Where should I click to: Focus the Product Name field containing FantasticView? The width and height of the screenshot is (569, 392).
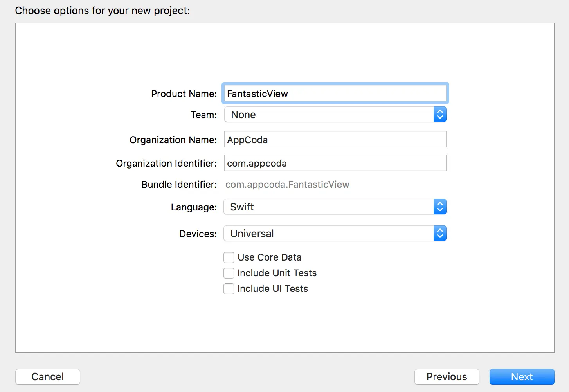point(335,94)
